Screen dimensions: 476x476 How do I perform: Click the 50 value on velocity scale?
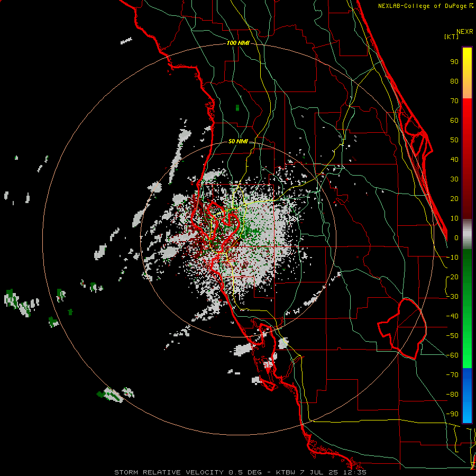[454, 140]
